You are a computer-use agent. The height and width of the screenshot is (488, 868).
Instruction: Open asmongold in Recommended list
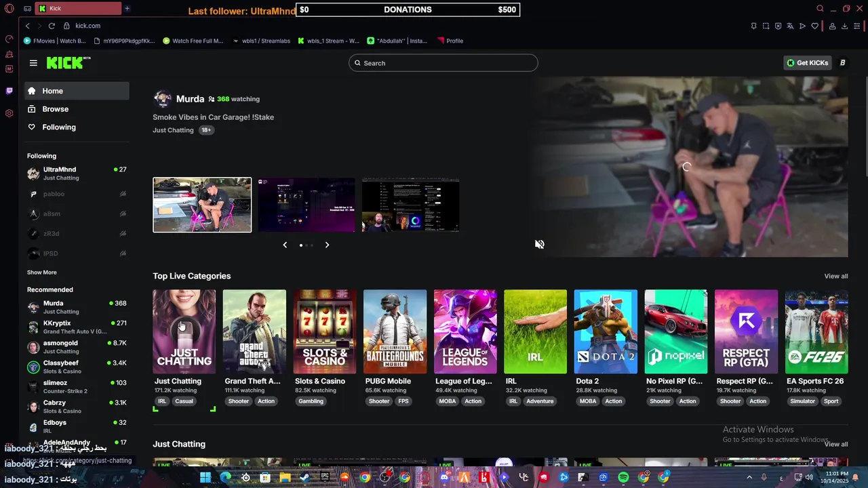point(77,347)
